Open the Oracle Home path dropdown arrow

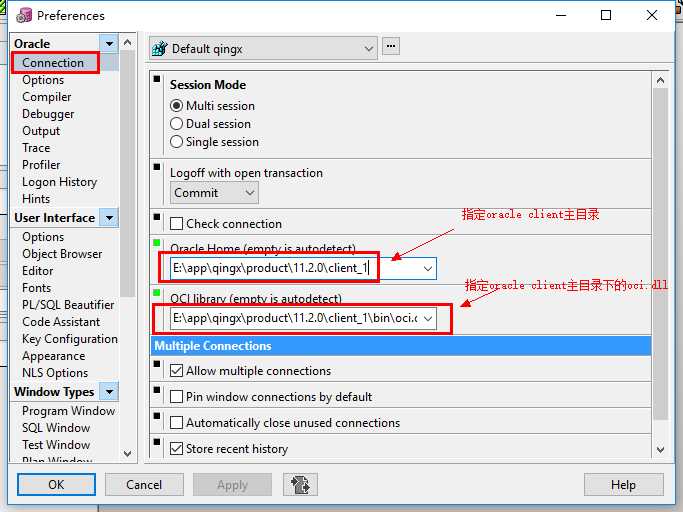[428, 268]
